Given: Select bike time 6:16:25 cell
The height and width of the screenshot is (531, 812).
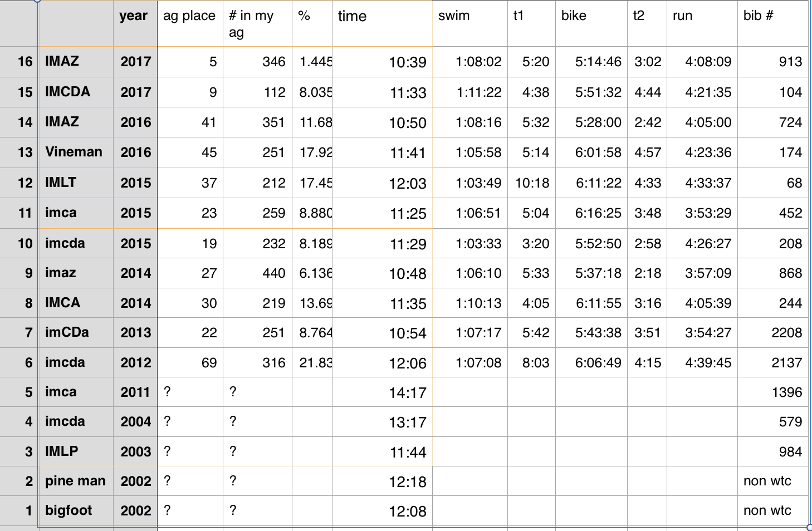Looking at the screenshot, I should click(591, 213).
